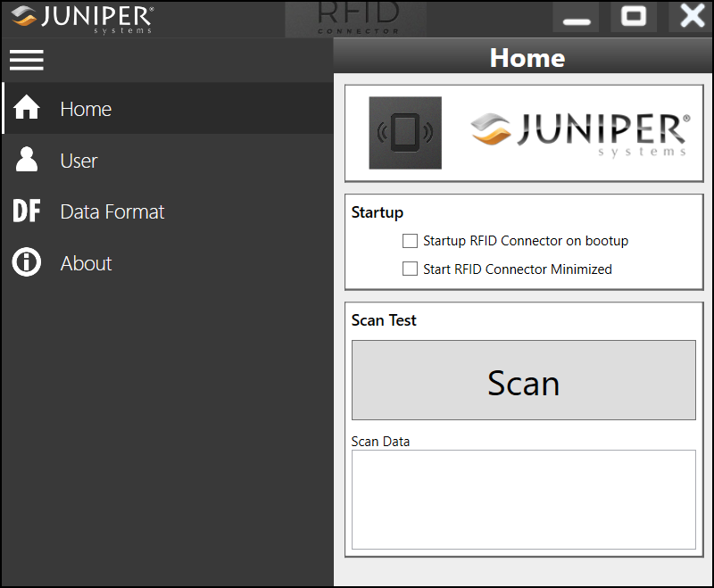
Task: Show the About page
Action: [x=87, y=263]
